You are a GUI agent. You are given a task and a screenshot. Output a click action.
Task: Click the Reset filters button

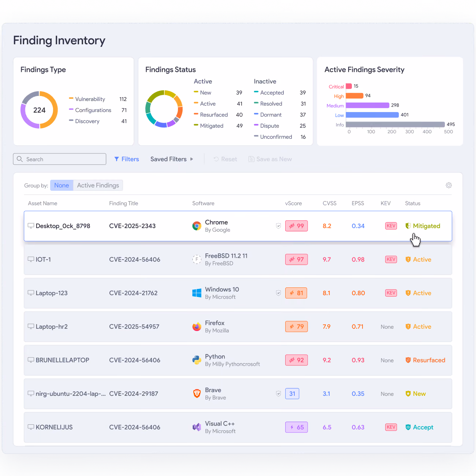[x=225, y=159]
